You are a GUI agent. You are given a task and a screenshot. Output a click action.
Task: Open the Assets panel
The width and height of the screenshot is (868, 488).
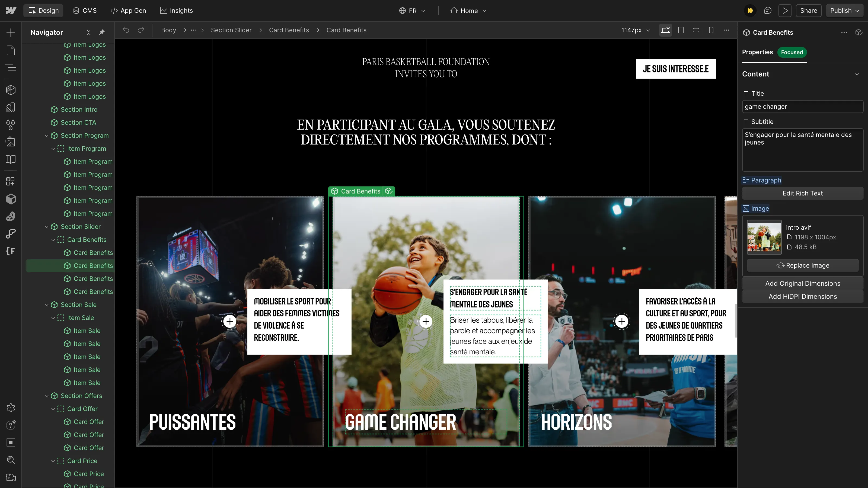(x=11, y=142)
